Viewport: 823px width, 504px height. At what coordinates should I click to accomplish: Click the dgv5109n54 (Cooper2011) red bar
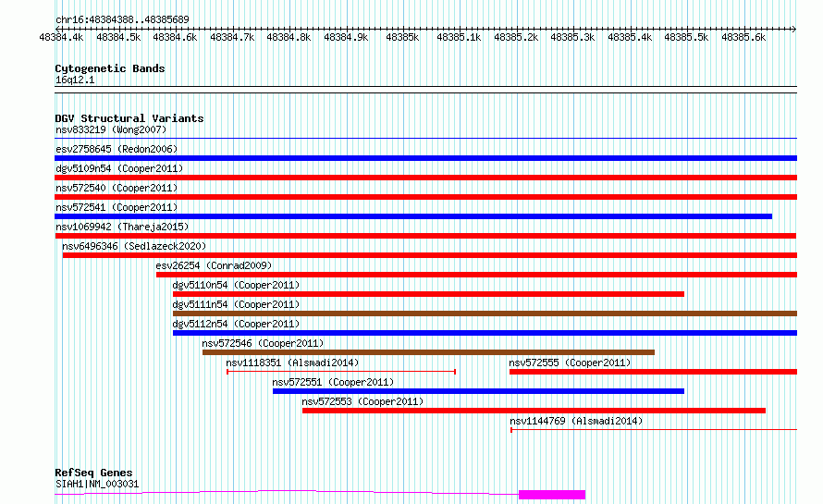pyautogui.click(x=425, y=178)
